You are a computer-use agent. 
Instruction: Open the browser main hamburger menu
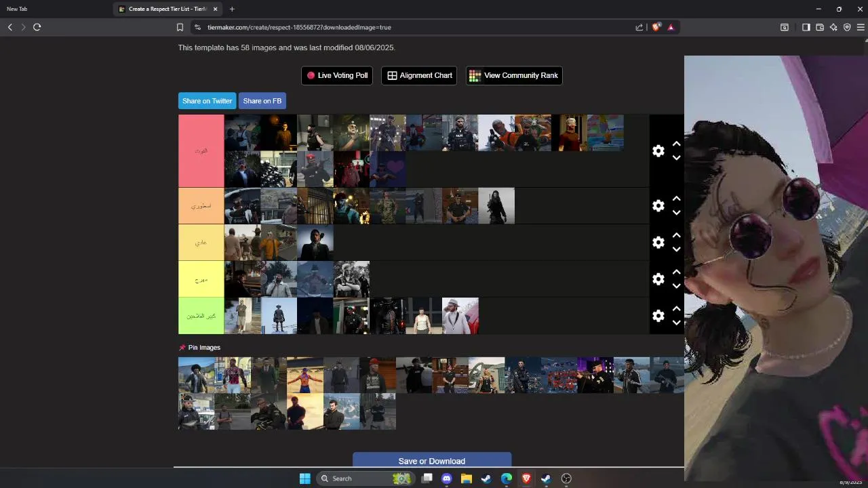(861, 27)
